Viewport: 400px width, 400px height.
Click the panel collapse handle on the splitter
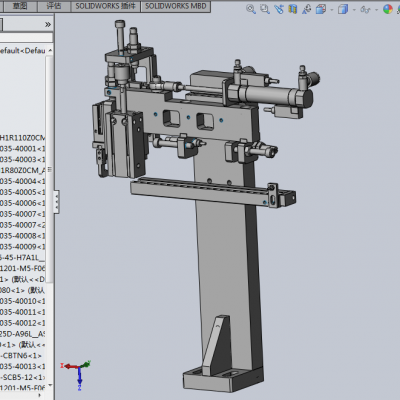pyautogui.click(x=56, y=201)
